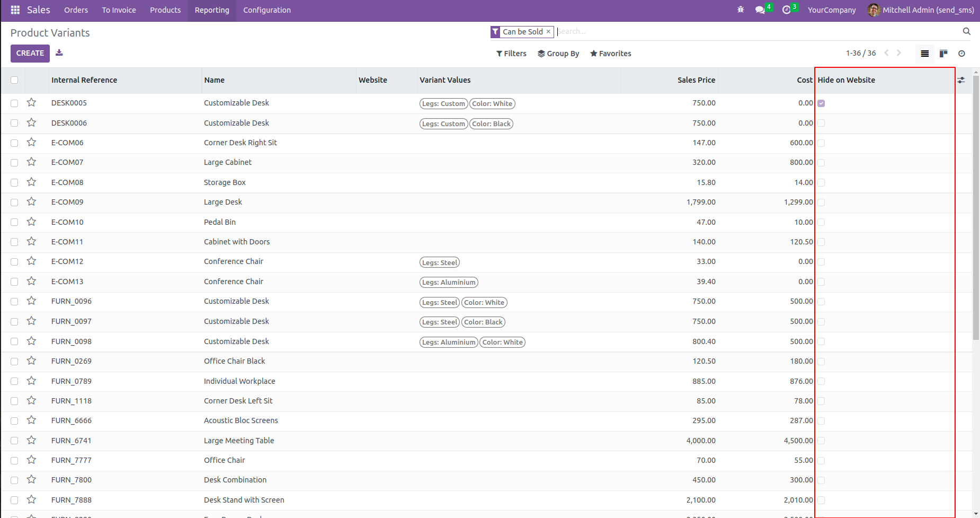Open the Reporting menu
This screenshot has height=518, width=980.
[x=212, y=10]
